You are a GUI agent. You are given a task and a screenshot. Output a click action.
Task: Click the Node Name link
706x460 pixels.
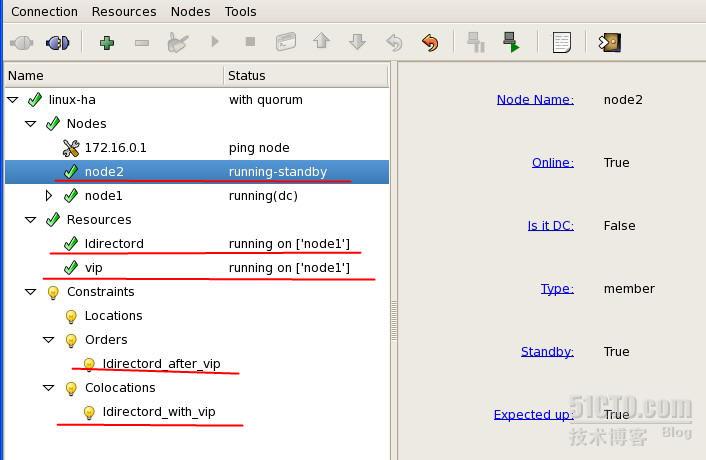[x=535, y=99]
